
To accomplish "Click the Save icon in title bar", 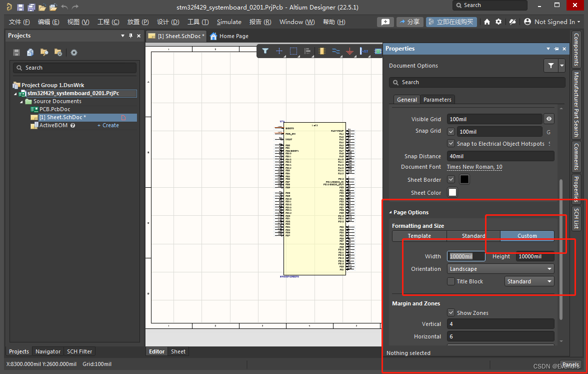I will point(20,7).
